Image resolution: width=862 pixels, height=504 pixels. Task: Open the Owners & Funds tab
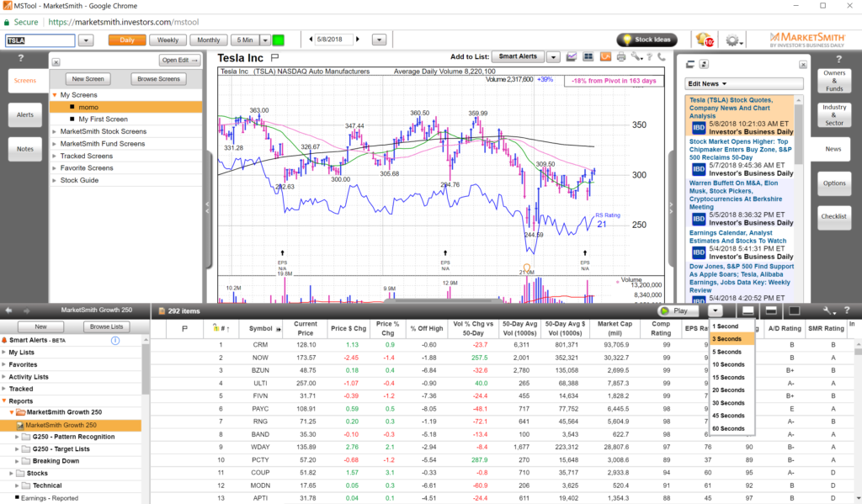tap(834, 81)
